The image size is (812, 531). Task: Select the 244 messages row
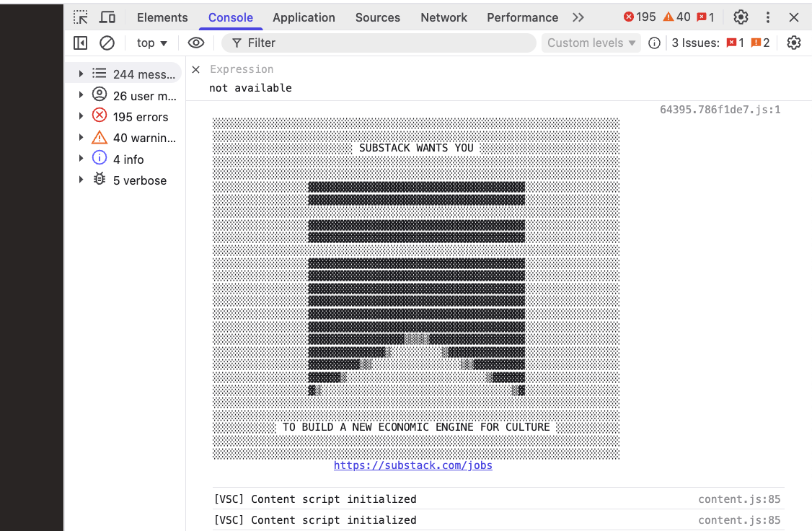[x=123, y=74]
